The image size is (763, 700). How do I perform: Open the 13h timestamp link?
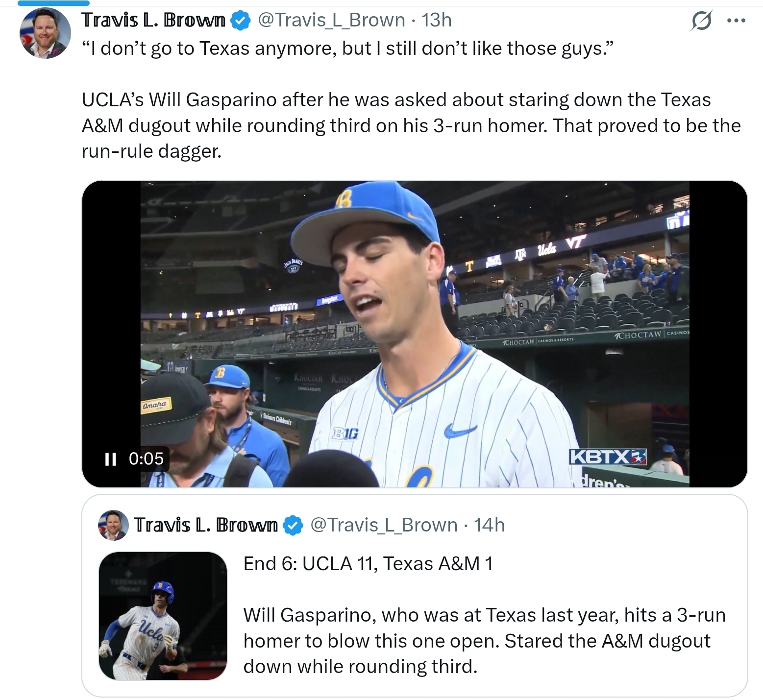pos(437,21)
